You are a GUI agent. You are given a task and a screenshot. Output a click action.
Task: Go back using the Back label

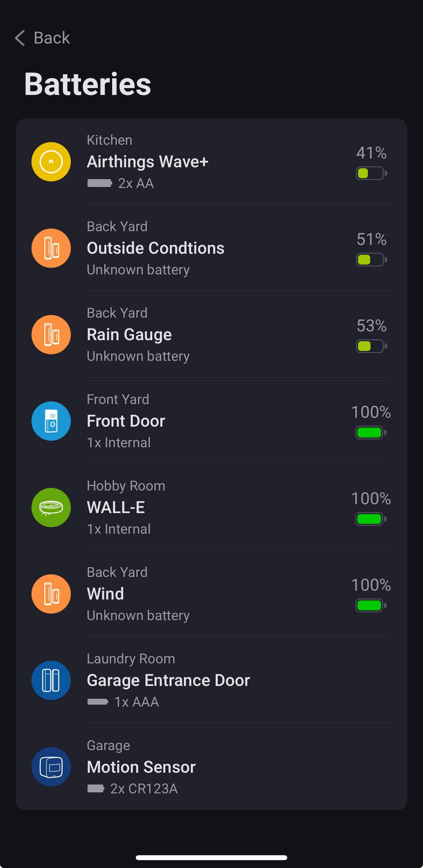click(51, 38)
